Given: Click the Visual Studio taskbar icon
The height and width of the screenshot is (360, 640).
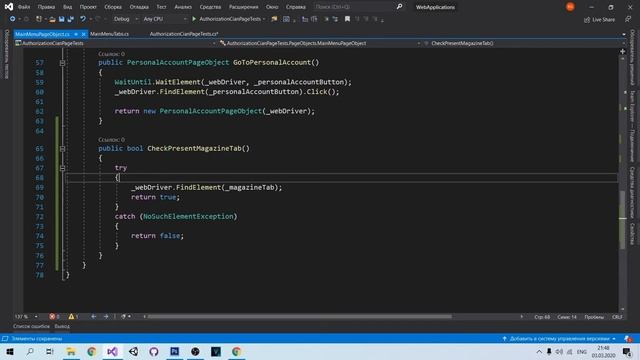Looking at the screenshot, I should [x=113, y=351].
